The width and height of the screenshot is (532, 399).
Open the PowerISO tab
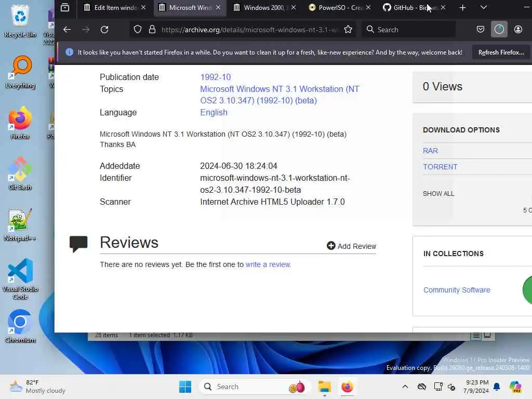pyautogui.click(x=340, y=7)
